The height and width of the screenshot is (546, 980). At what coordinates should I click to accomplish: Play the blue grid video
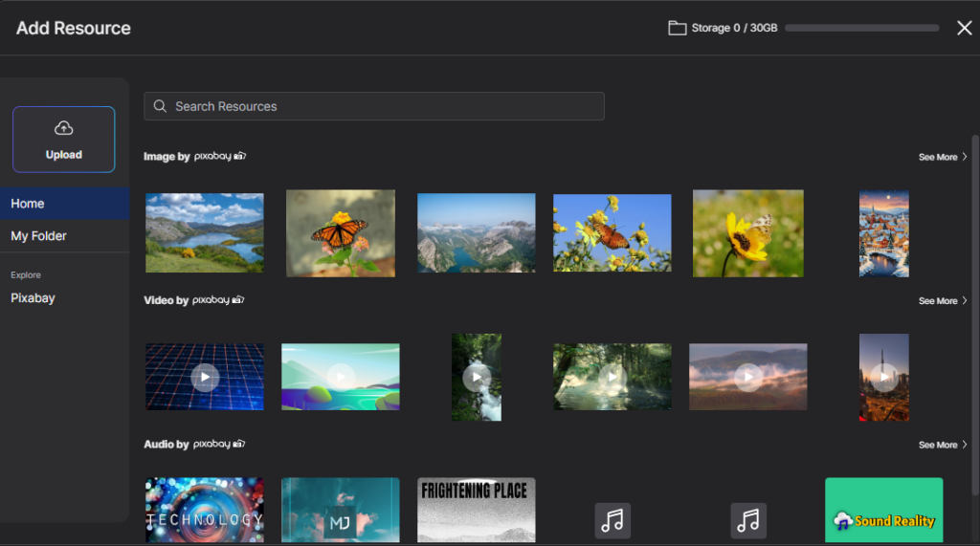(205, 377)
